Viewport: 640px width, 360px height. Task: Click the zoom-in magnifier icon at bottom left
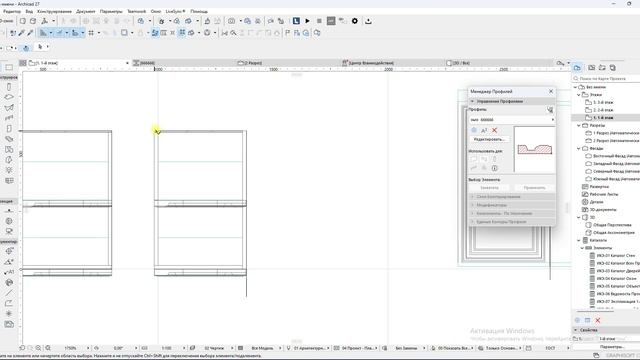(38, 348)
